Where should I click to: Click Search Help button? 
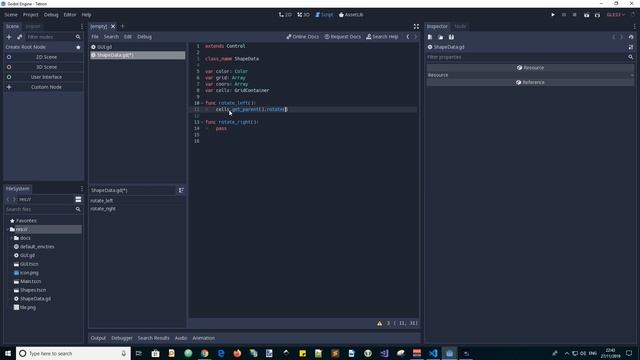tap(382, 37)
